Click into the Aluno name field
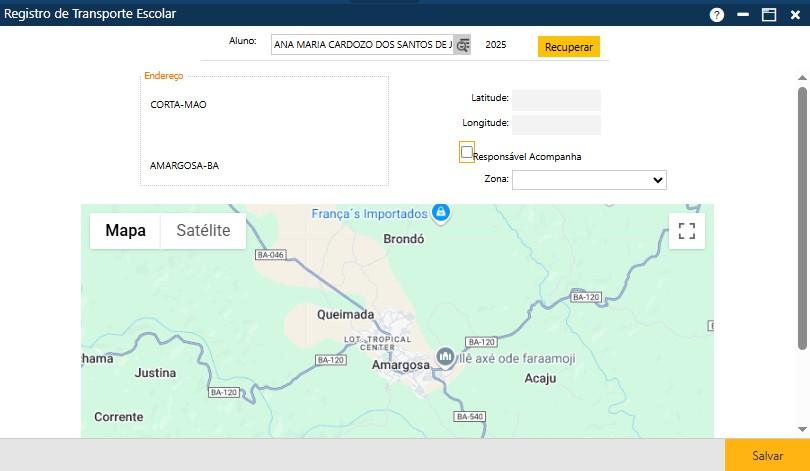Screen dimensions: 810x471 [361, 45]
